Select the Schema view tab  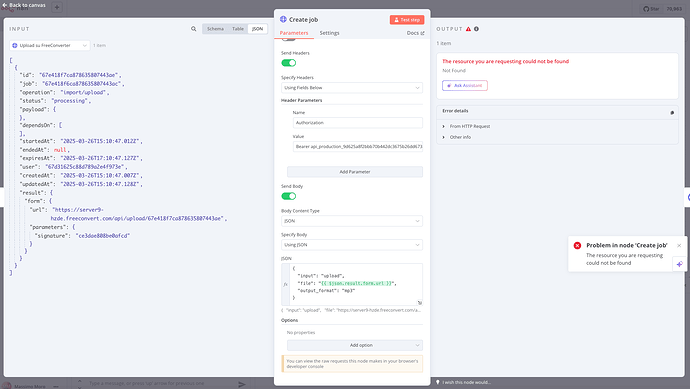tap(215, 29)
